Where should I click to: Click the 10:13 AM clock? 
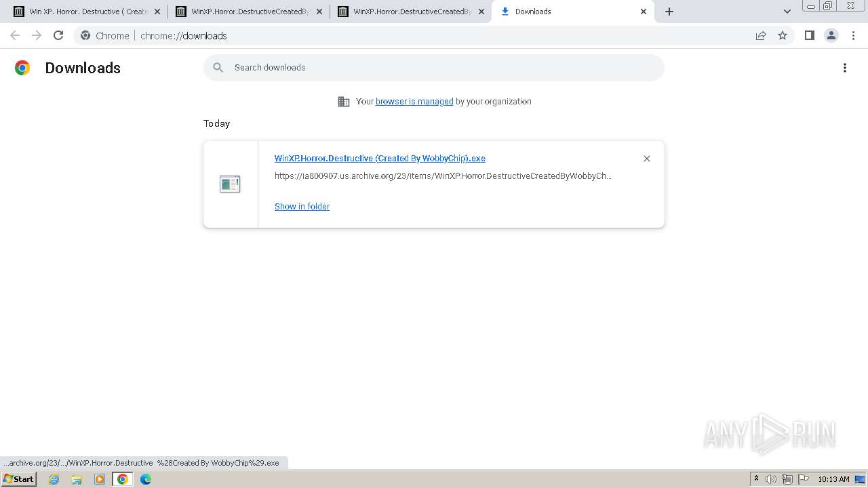(833, 479)
